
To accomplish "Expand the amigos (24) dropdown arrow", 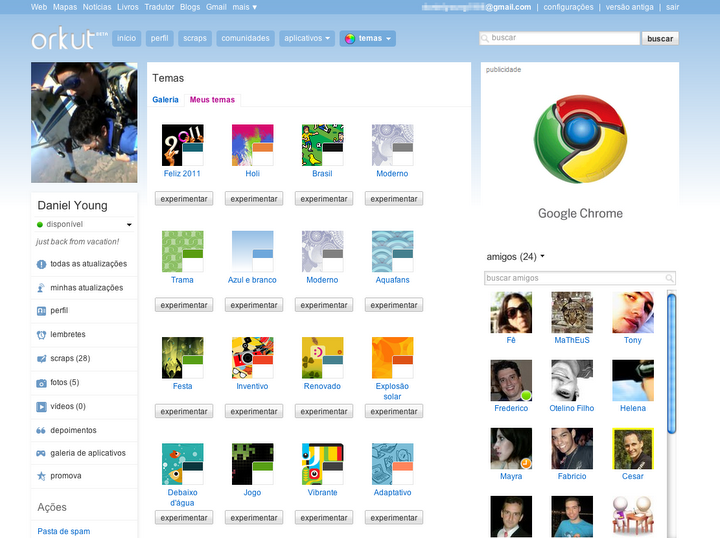I will [543, 257].
